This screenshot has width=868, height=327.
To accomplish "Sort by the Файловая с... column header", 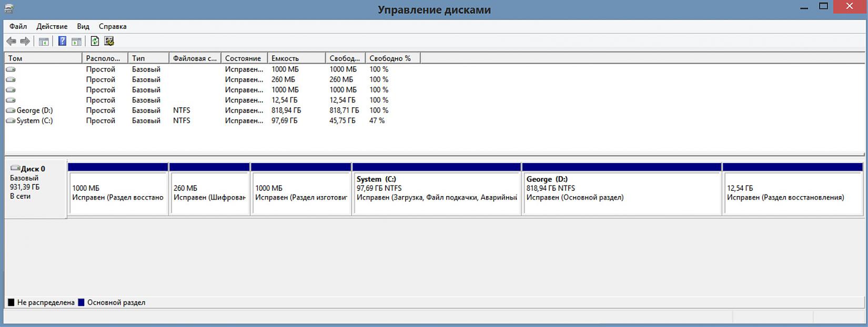I will point(195,58).
